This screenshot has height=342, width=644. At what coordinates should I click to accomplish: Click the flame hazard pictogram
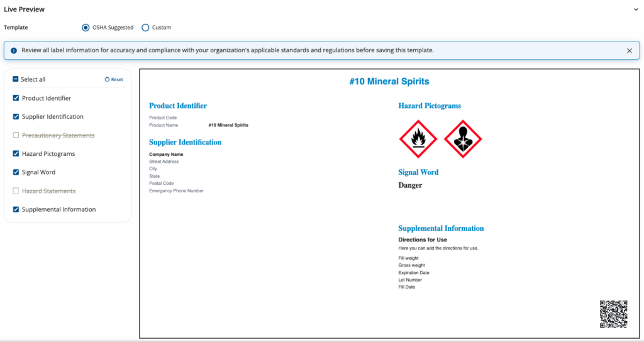point(418,139)
